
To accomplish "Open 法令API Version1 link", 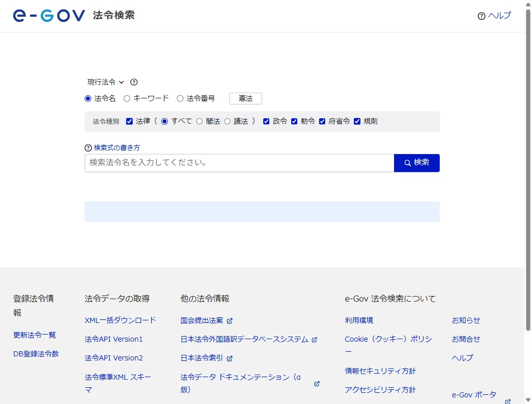I will point(114,339).
